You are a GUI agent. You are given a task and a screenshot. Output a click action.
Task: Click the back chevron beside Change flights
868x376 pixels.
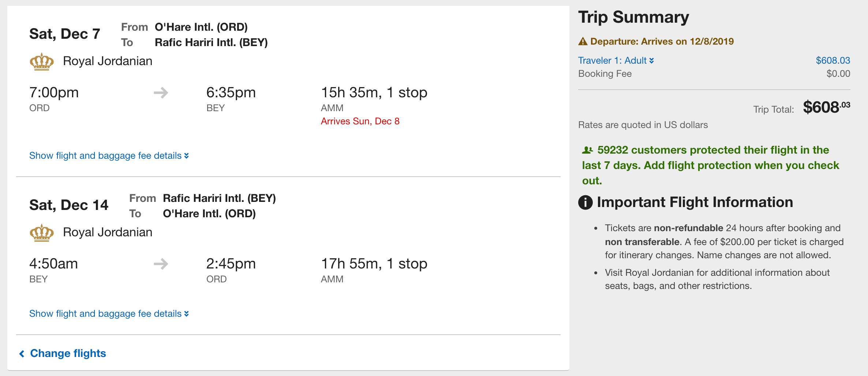coord(22,354)
